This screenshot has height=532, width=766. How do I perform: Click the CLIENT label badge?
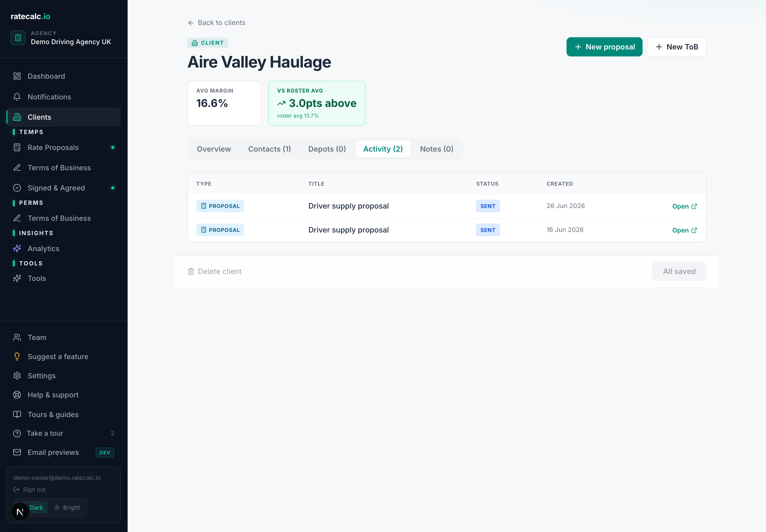(x=208, y=43)
